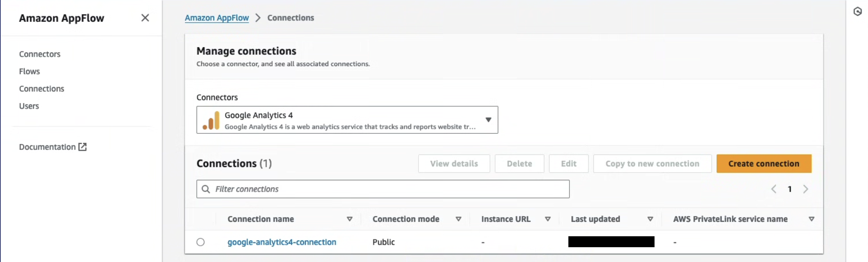Sort by Instance URL column arrow
This screenshot has height=262, width=868.
click(x=548, y=219)
